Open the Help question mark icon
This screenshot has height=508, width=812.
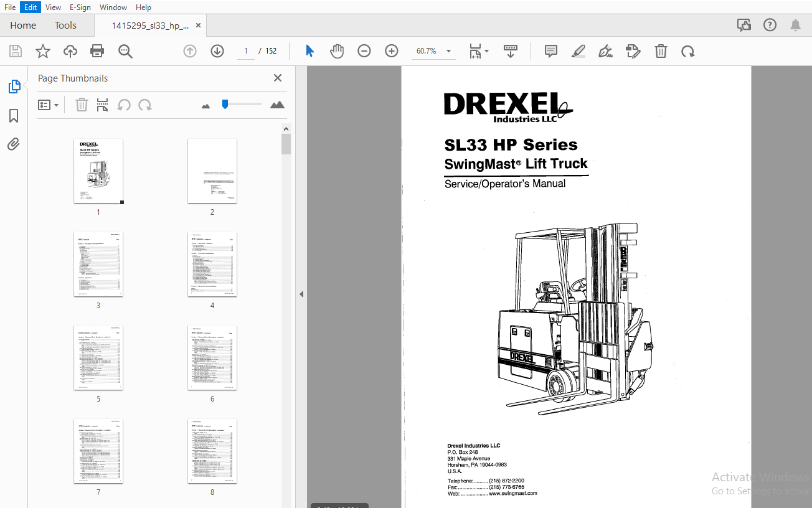pyautogui.click(x=770, y=25)
